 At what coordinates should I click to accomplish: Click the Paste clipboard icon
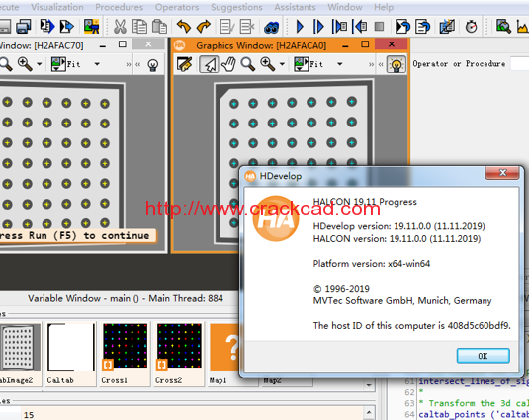(x=159, y=27)
